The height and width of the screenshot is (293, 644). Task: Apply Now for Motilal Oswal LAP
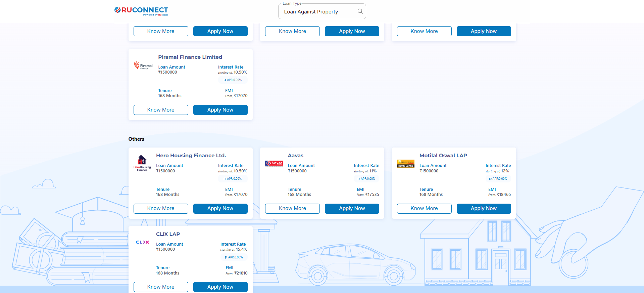point(484,208)
